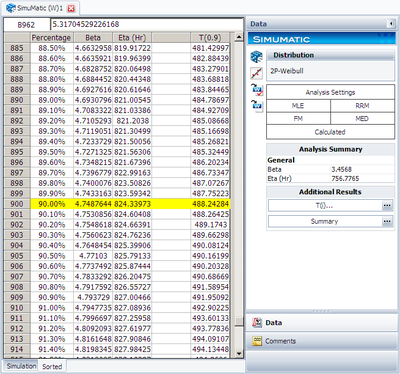Click the T()... additional results field
This screenshot has height=374, width=400.
325,206
